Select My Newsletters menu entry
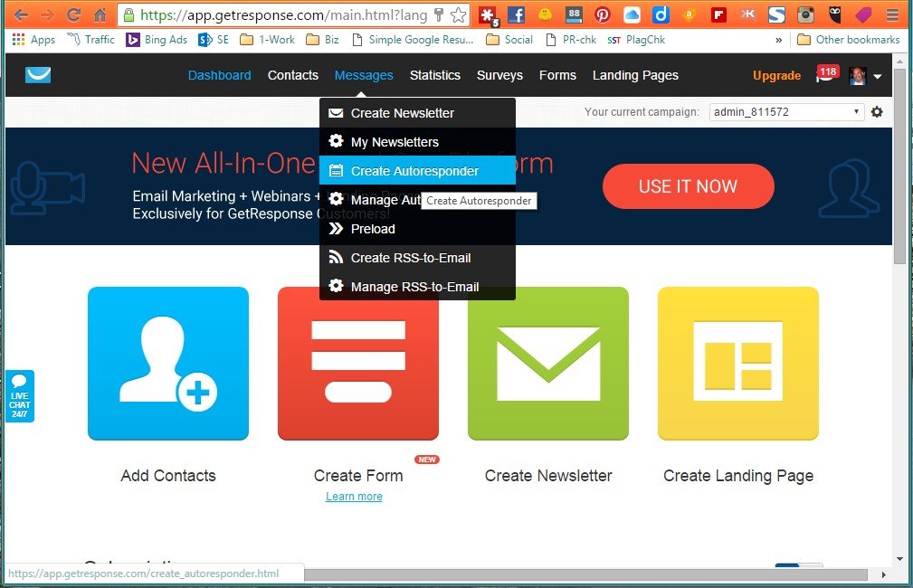This screenshot has height=588, width=913. [x=417, y=142]
